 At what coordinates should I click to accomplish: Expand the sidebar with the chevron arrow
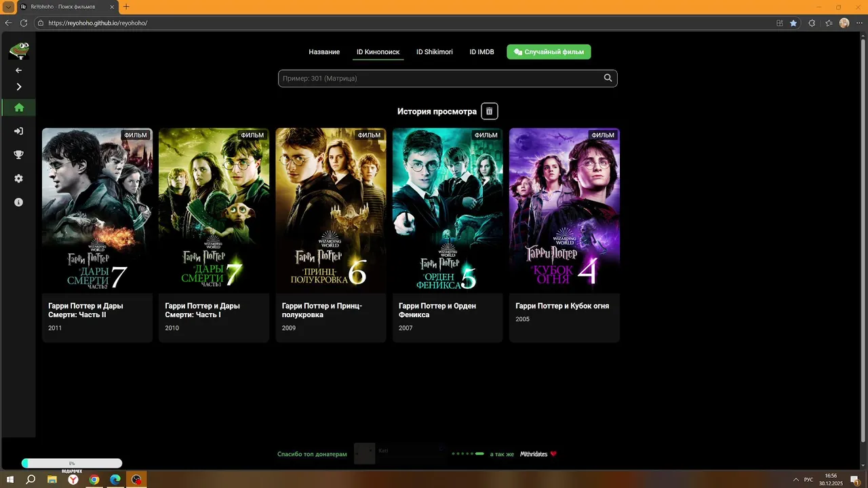18,87
